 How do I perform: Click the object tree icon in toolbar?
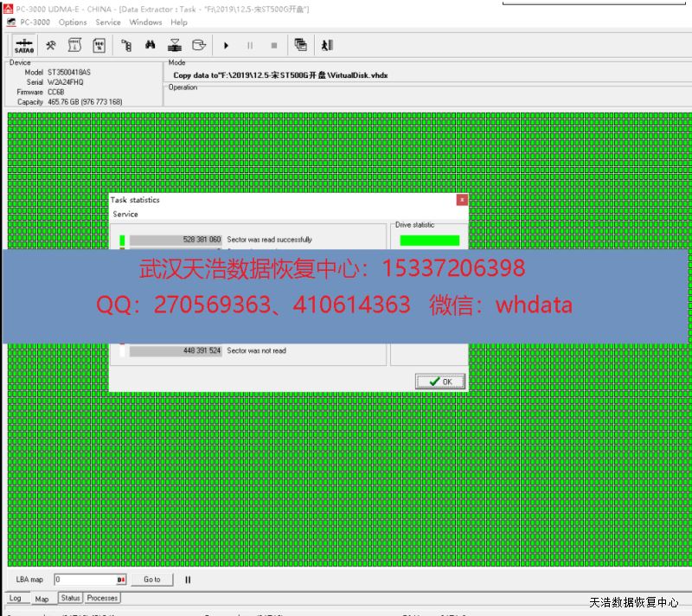(x=126, y=46)
